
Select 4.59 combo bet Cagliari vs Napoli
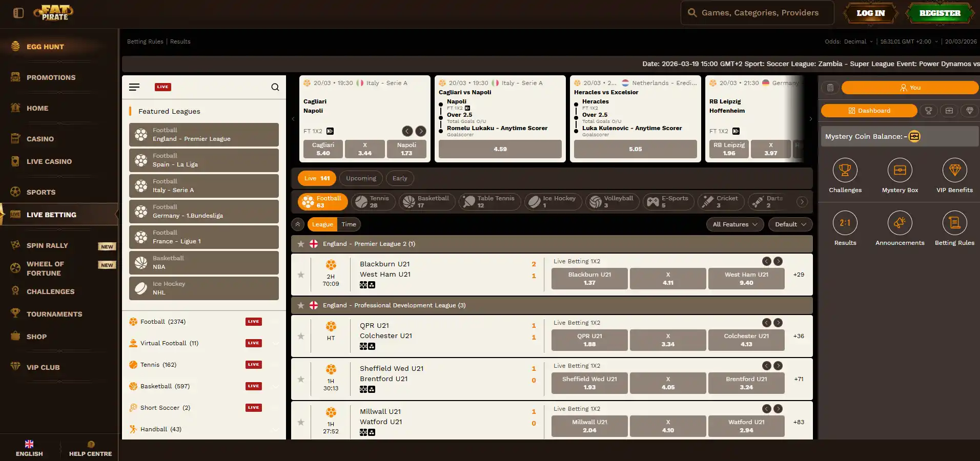pos(500,149)
